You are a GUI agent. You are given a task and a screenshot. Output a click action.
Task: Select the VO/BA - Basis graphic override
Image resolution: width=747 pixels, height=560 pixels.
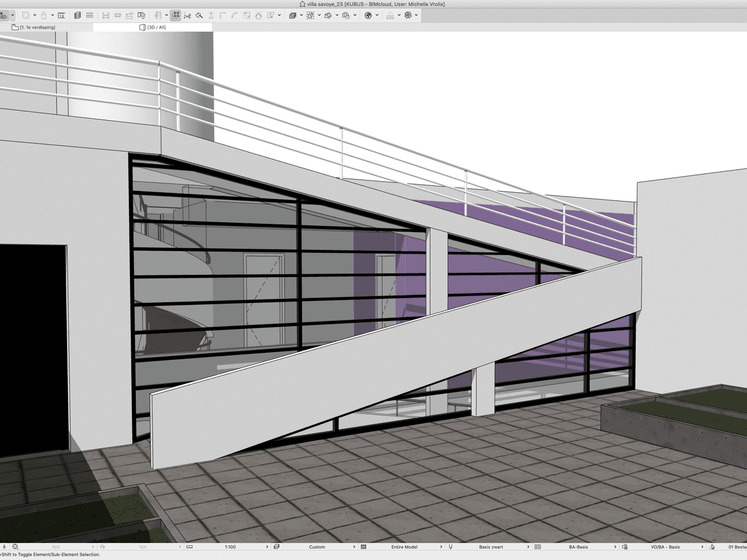(665, 547)
